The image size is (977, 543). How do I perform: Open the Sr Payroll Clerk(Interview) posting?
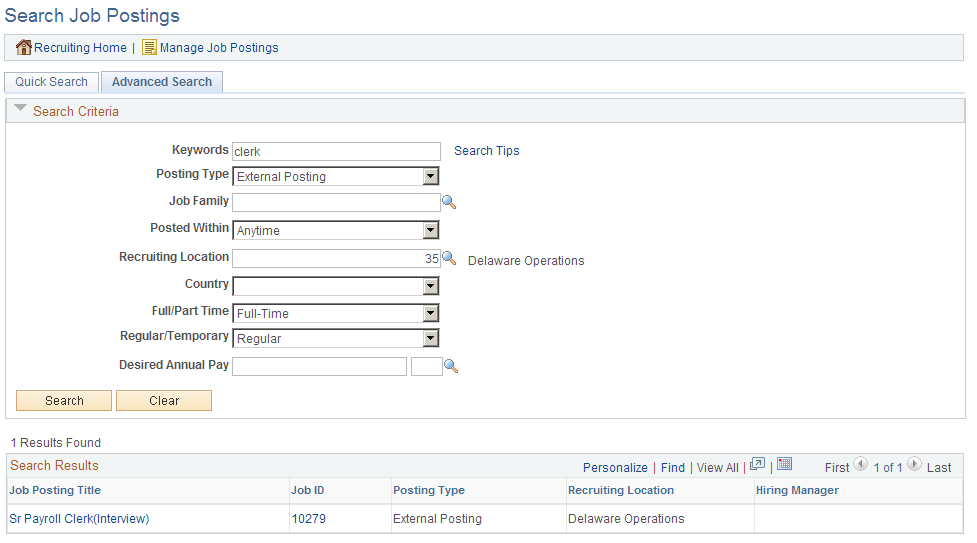point(79,519)
